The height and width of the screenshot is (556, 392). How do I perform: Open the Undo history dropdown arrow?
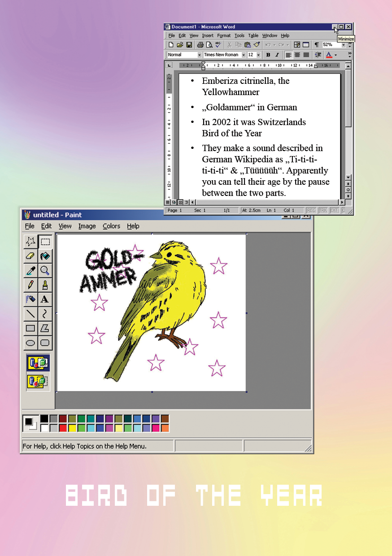point(274,44)
